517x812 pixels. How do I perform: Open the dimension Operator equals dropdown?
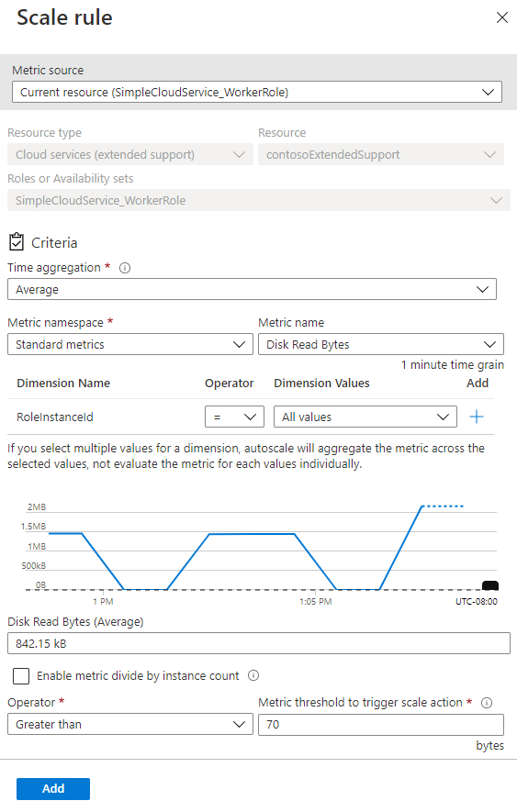tap(234, 417)
